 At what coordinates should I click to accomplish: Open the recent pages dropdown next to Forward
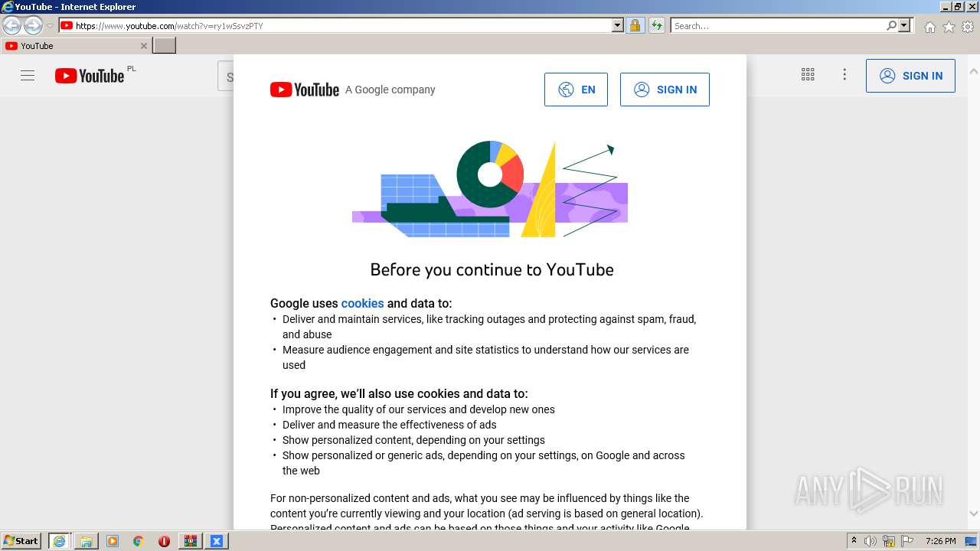[x=50, y=26]
